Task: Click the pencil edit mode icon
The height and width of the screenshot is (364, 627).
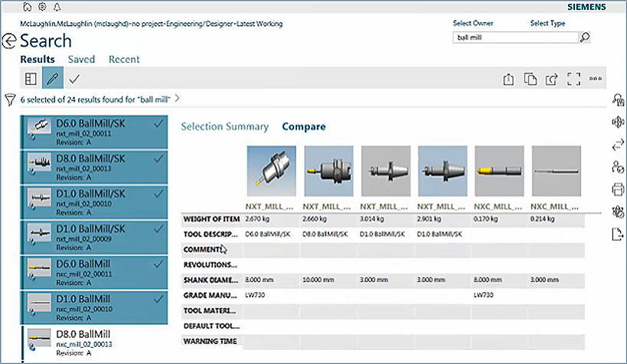Action: [x=52, y=79]
